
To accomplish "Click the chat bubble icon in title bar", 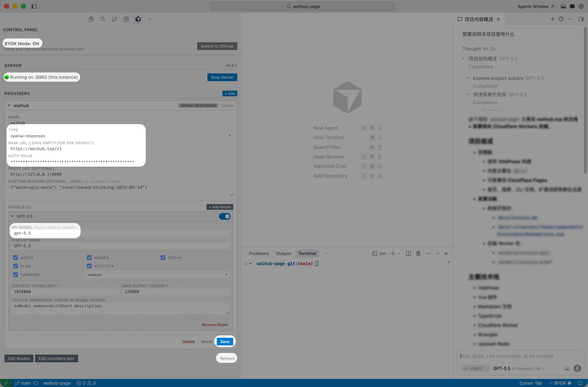I will (x=572, y=6).
